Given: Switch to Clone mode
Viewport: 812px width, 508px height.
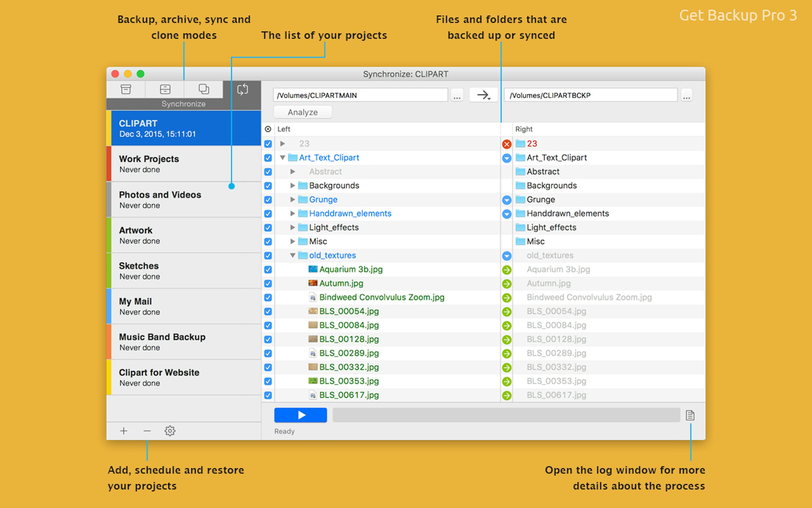Looking at the screenshot, I should coord(204,89).
